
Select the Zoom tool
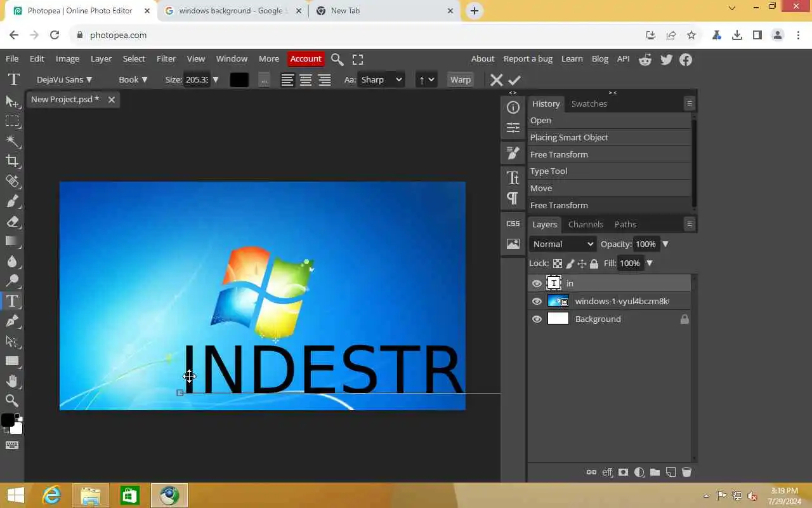(x=12, y=401)
